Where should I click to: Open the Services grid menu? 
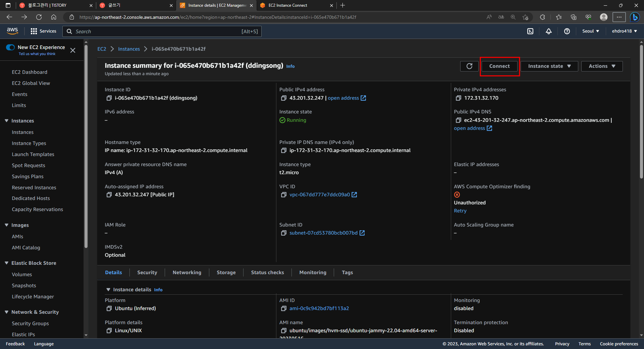click(43, 31)
